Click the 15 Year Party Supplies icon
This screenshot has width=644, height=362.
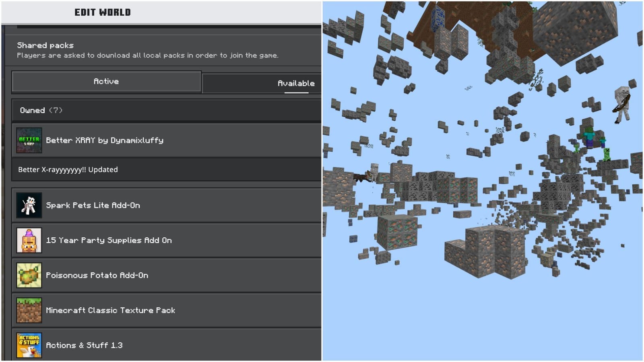29,240
